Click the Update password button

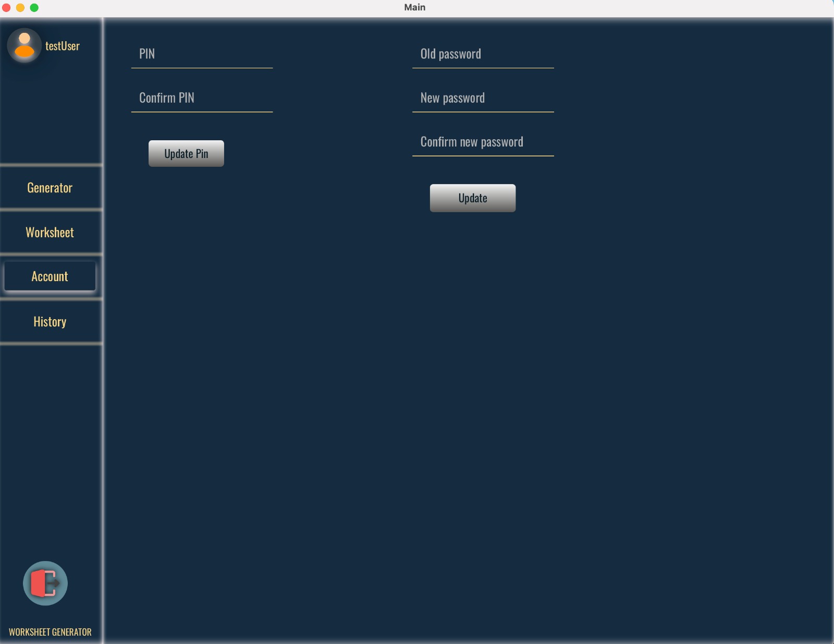(x=472, y=198)
